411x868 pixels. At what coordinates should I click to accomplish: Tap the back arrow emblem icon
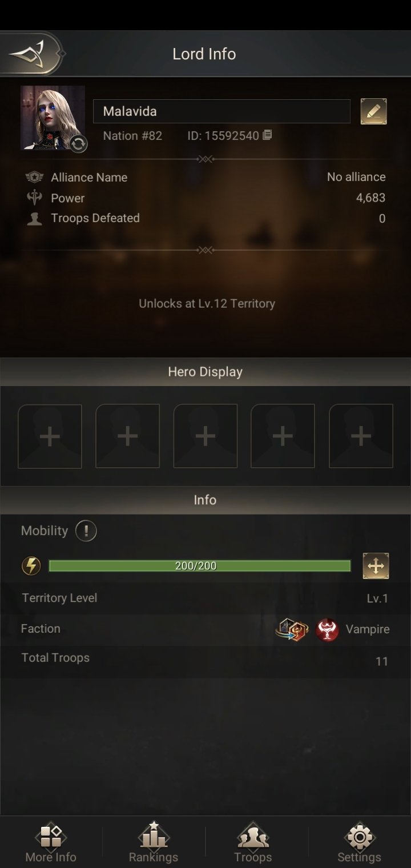[x=27, y=54]
